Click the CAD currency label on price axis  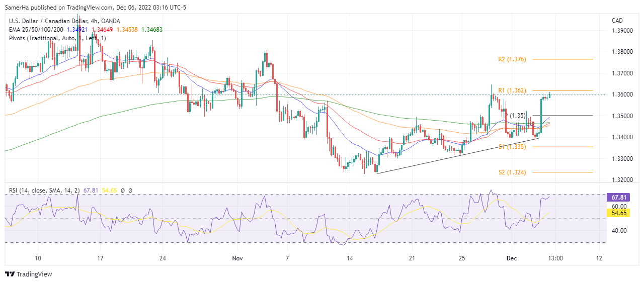(x=617, y=21)
